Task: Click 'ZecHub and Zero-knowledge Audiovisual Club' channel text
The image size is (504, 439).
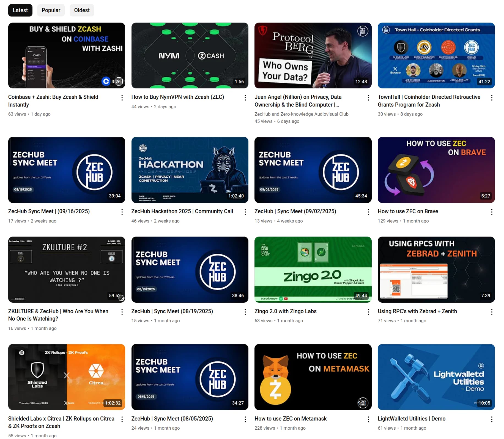Action: point(302,114)
